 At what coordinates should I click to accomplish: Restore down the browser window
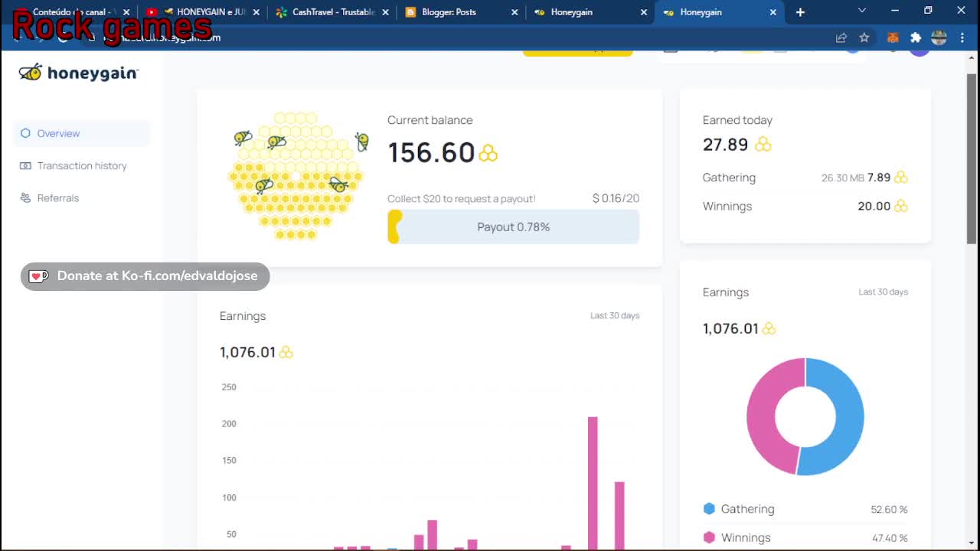[x=928, y=11]
